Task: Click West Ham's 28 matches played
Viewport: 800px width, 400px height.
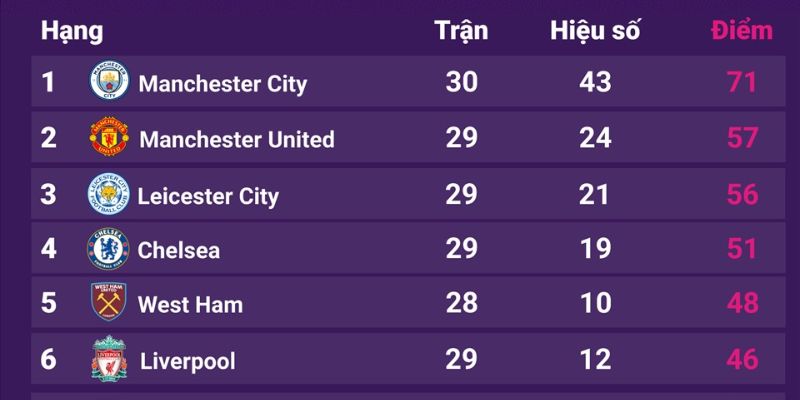Action: [x=461, y=304]
